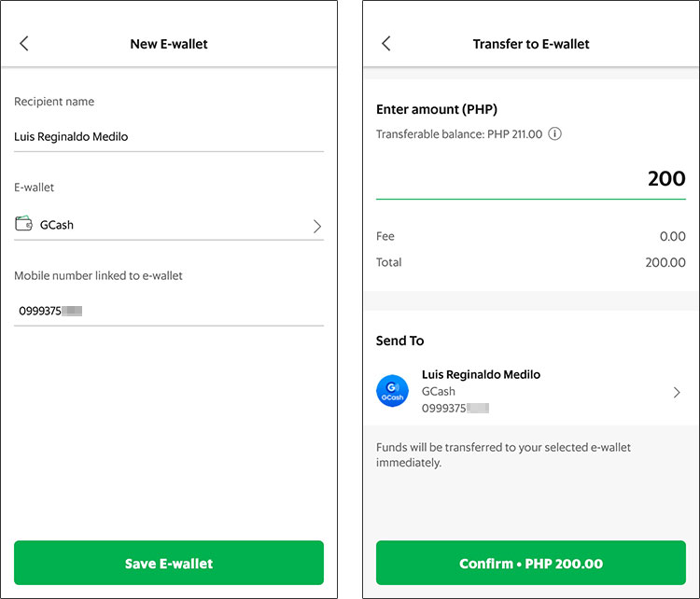700x599 pixels.
Task: Tap the Total 200.00 row
Action: point(531,262)
